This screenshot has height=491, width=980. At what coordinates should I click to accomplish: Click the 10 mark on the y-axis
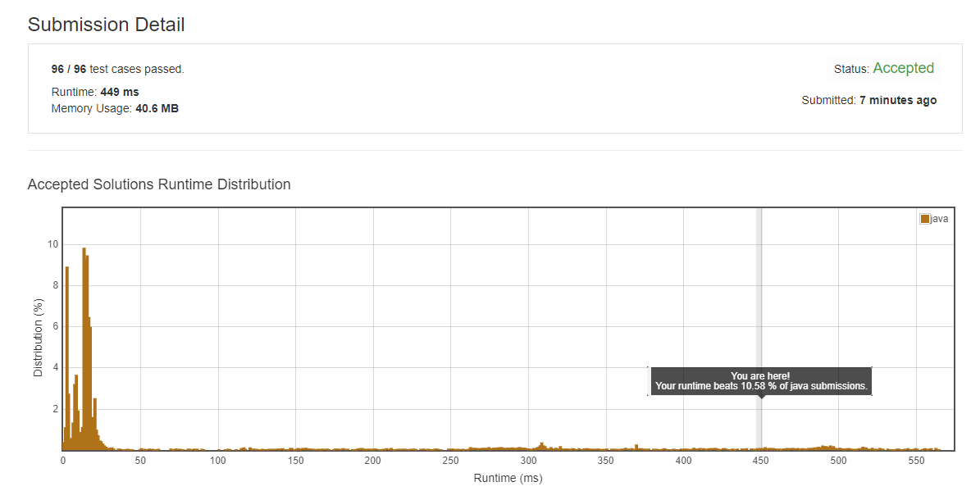[54, 245]
